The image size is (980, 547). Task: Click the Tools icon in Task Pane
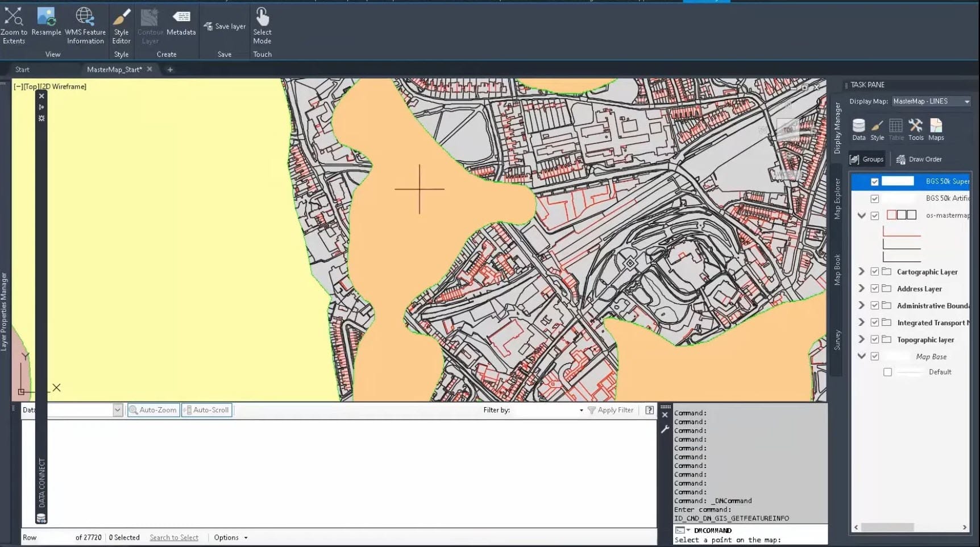(x=915, y=129)
